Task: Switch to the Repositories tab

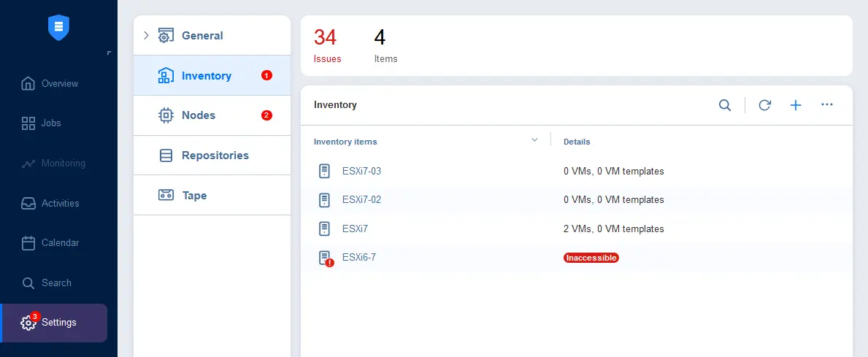Action: (x=212, y=156)
